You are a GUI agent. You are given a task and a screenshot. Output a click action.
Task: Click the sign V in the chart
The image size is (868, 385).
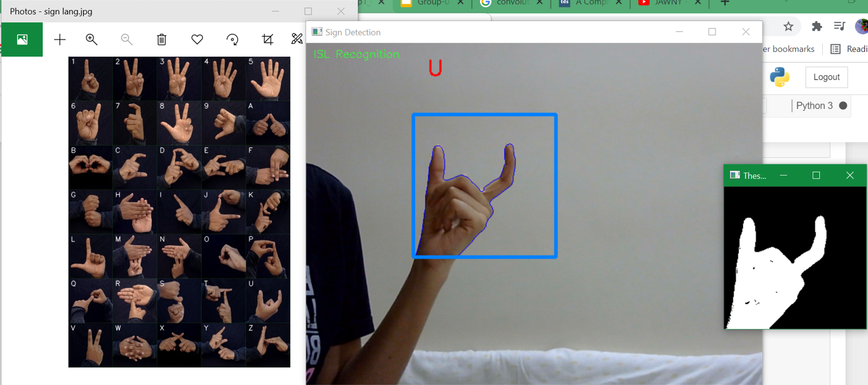click(x=90, y=345)
